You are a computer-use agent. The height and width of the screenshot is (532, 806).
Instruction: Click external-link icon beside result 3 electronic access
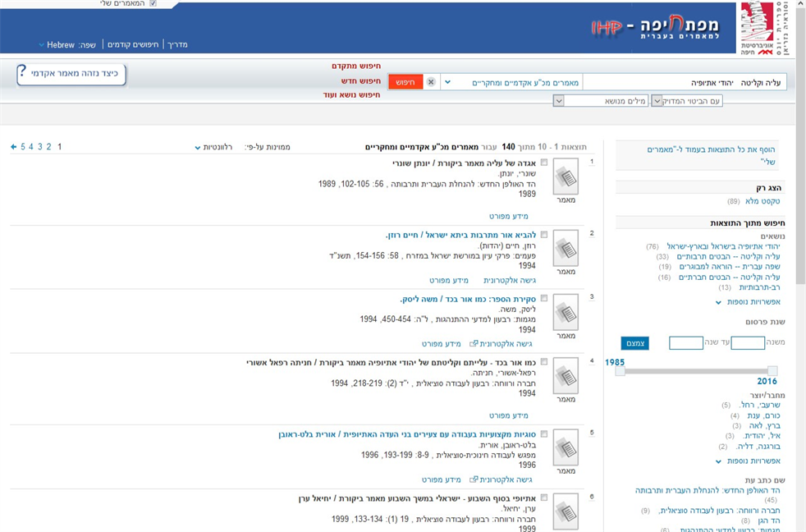coord(474,344)
